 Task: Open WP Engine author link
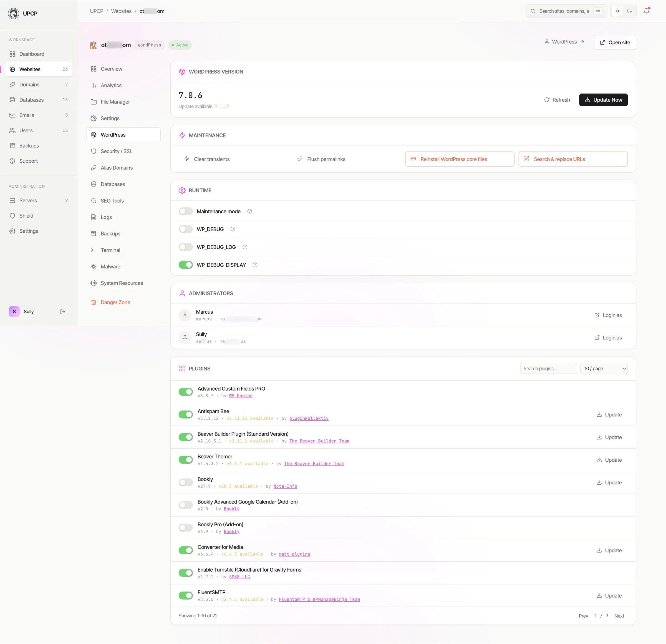point(241,396)
